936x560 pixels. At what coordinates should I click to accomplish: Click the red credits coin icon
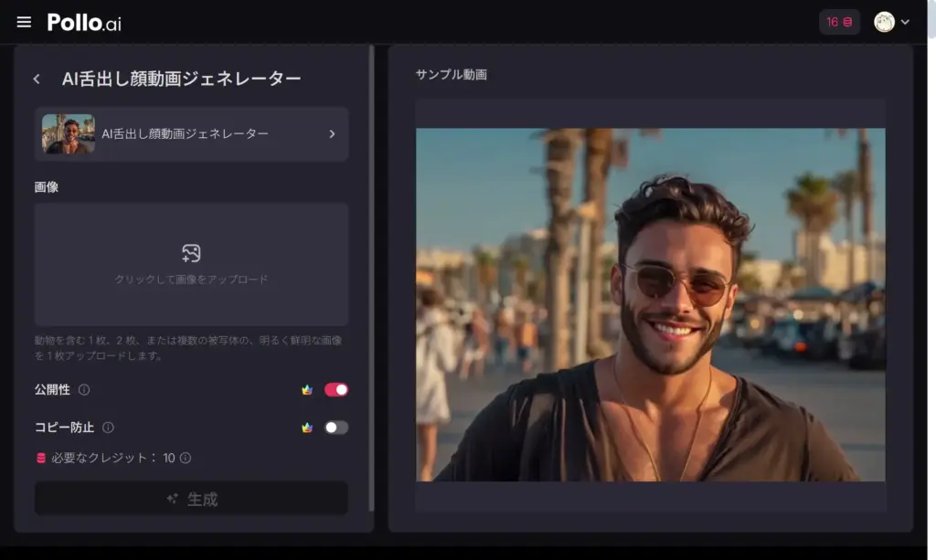tap(40, 458)
